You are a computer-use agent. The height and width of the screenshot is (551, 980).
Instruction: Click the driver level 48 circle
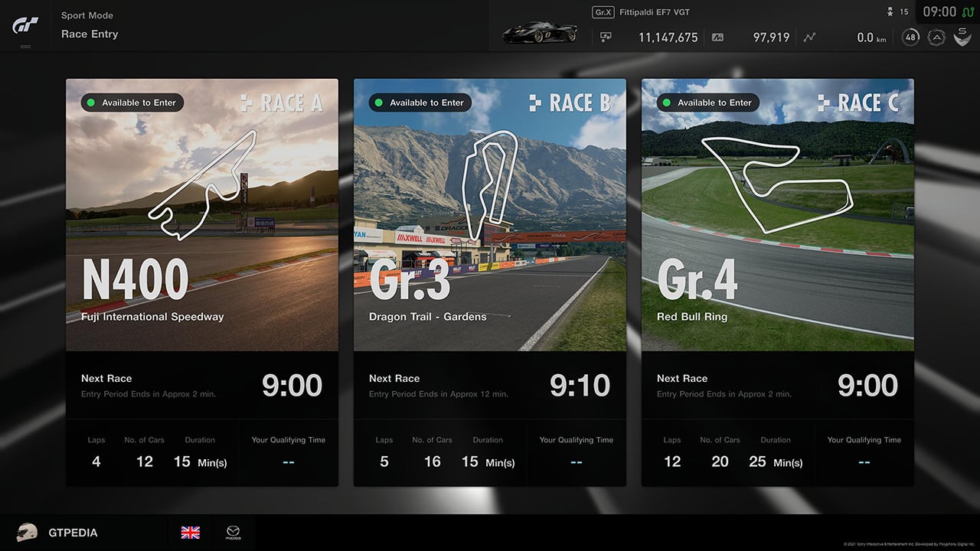[x=910, y=37]
